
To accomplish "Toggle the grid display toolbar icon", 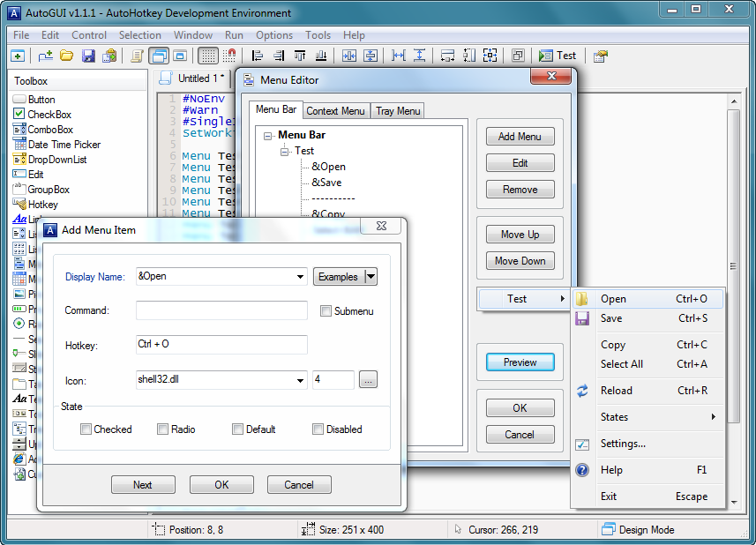I will tap(209, 55).
